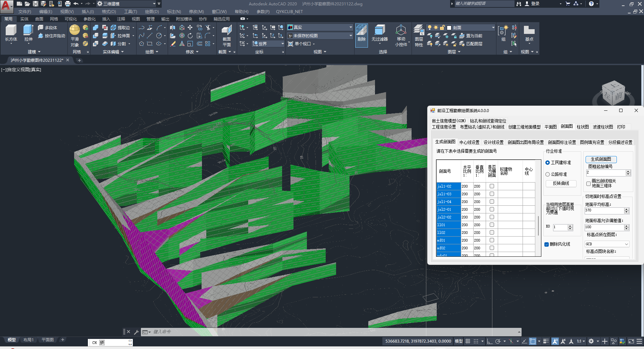Click the white 剖面 layer color swatch

(x=449, y=28)
